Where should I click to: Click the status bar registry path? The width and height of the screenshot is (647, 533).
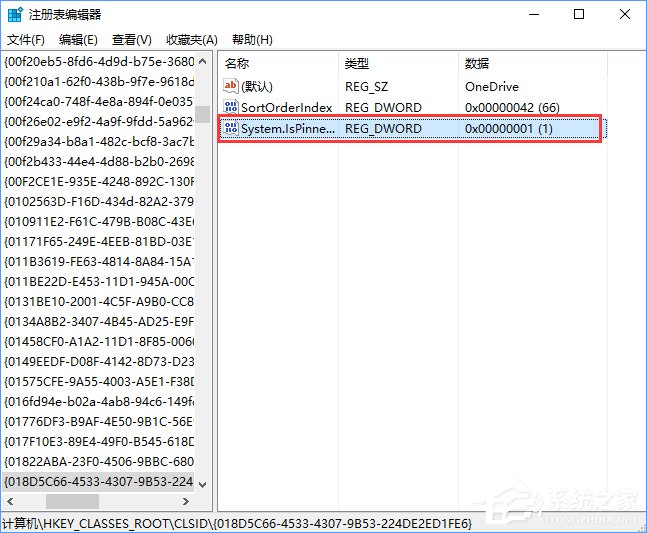coord(237,524)
